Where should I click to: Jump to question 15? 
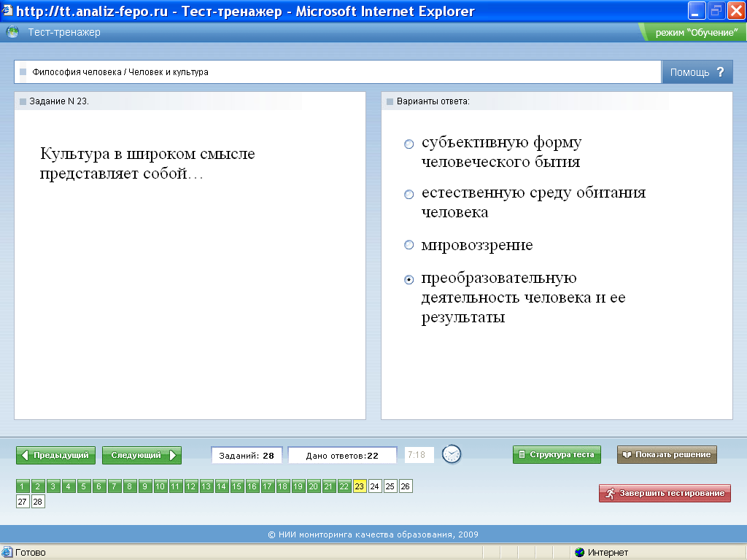[x=237, y=486]
